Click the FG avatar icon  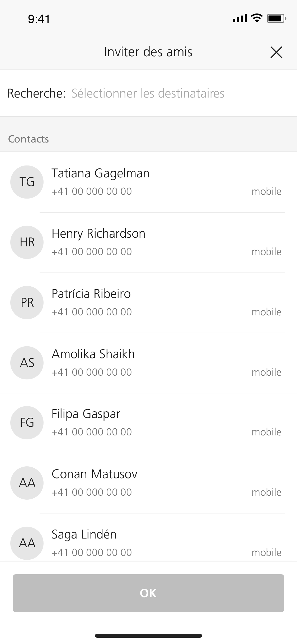(27, 422)
